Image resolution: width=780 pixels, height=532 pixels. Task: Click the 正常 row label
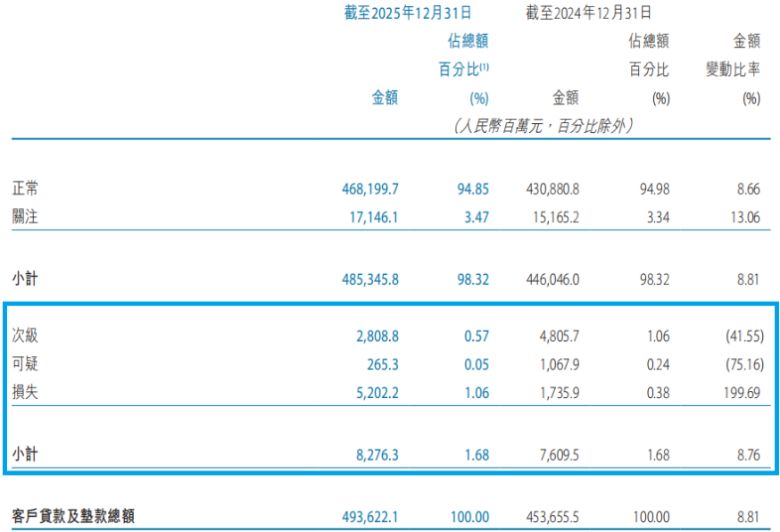[x=25, y=189]
